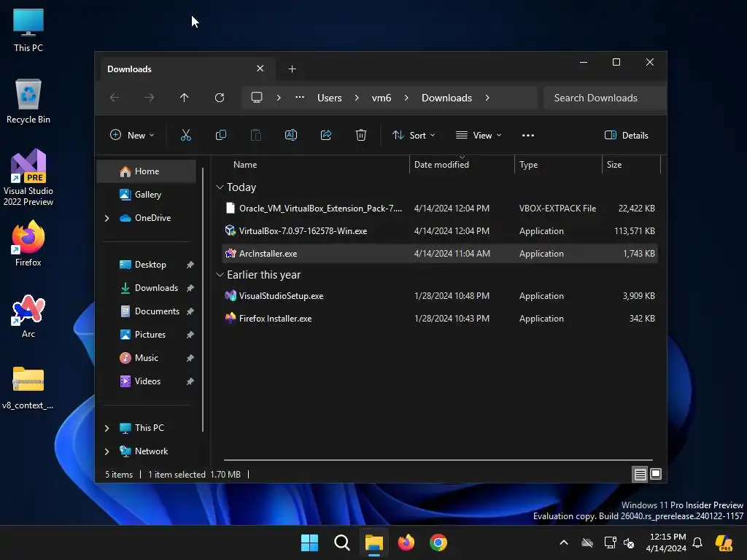The height and width of the screenshot is (560, 747).
Task: Open the Arc desktop shortcut
Action: point(28,316)
